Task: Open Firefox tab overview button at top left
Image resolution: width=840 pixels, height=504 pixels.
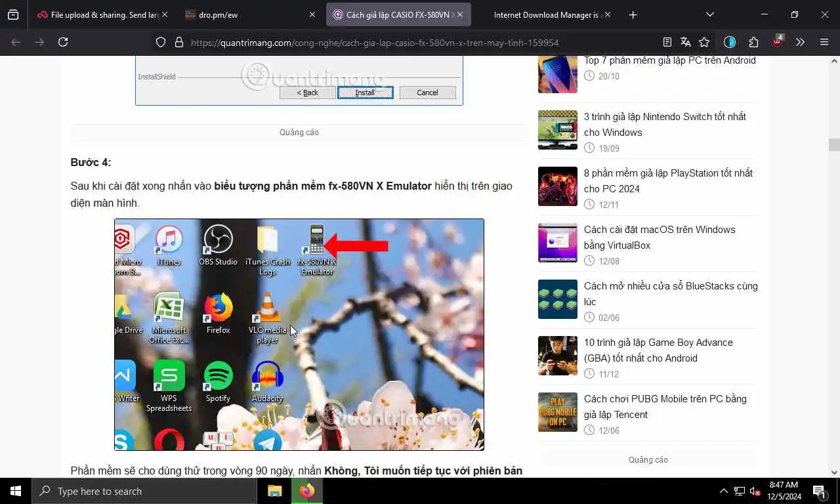Action: coord(13,14)
